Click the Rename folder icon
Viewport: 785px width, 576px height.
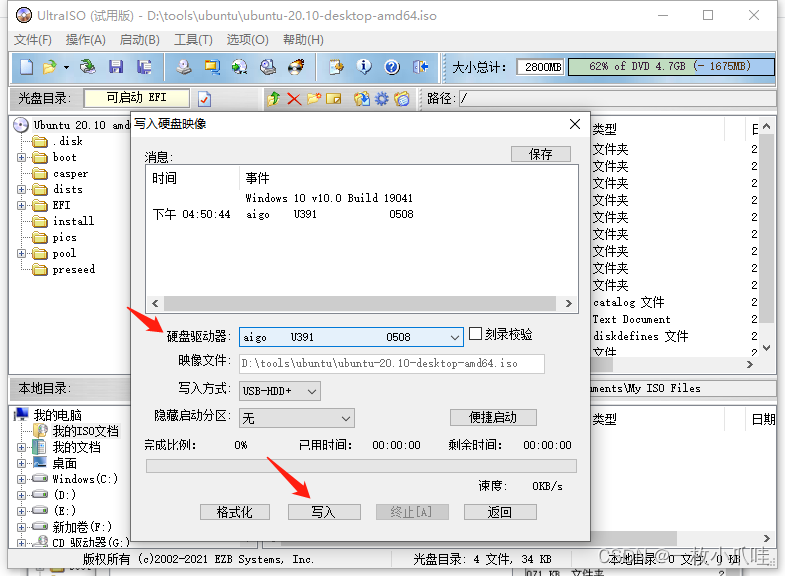[x=333, y=99]
